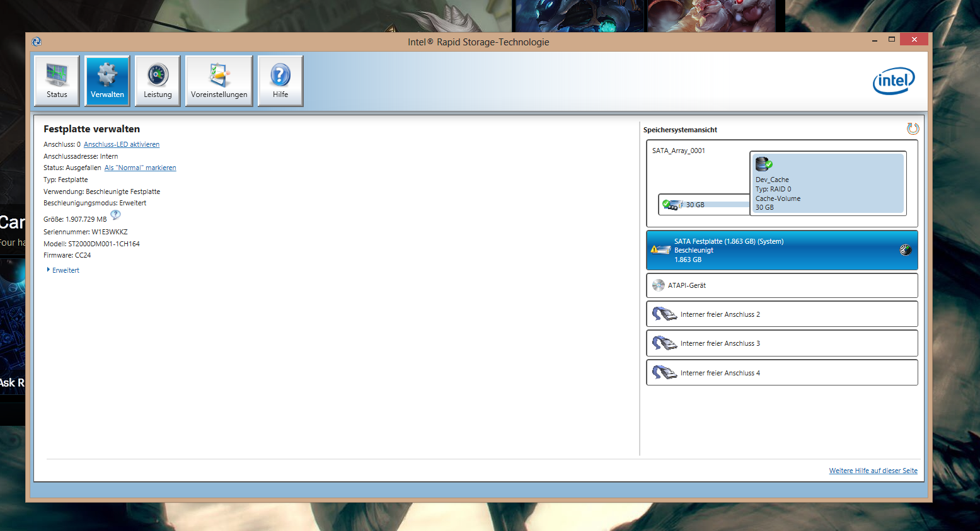Click the app icon in the title bar
Screen dimensions: 980x531
tap(37, 42)
